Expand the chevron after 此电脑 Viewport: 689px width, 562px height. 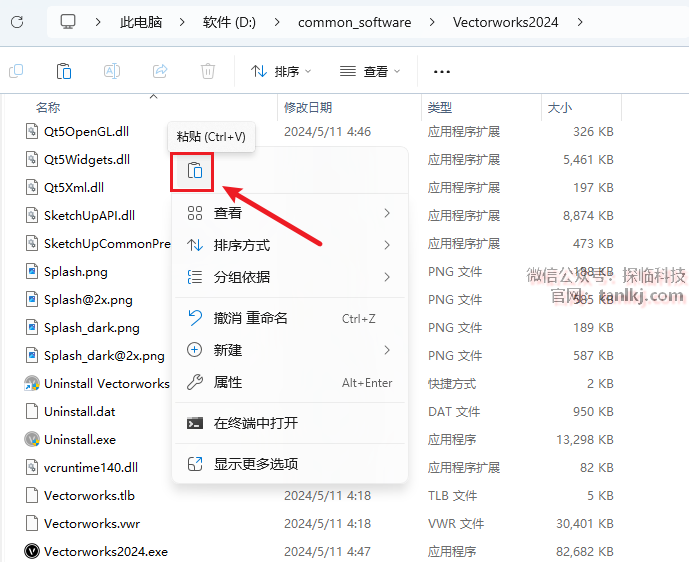click(182, 22)
